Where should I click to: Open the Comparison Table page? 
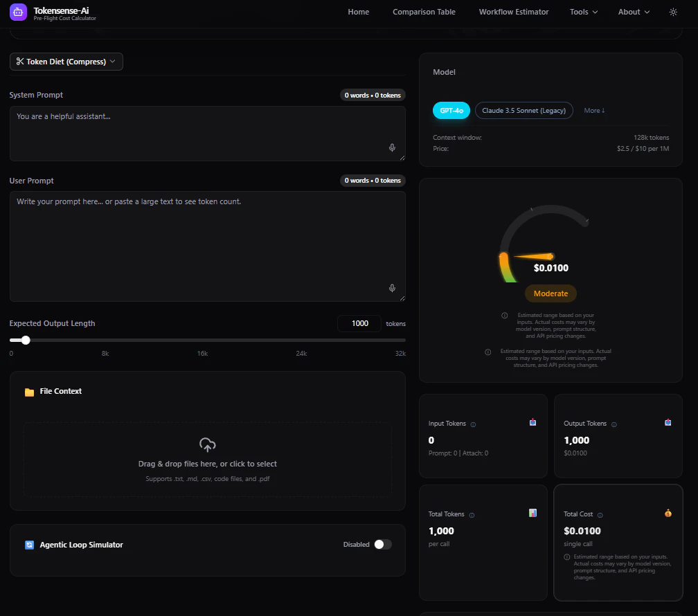(424, 12)
